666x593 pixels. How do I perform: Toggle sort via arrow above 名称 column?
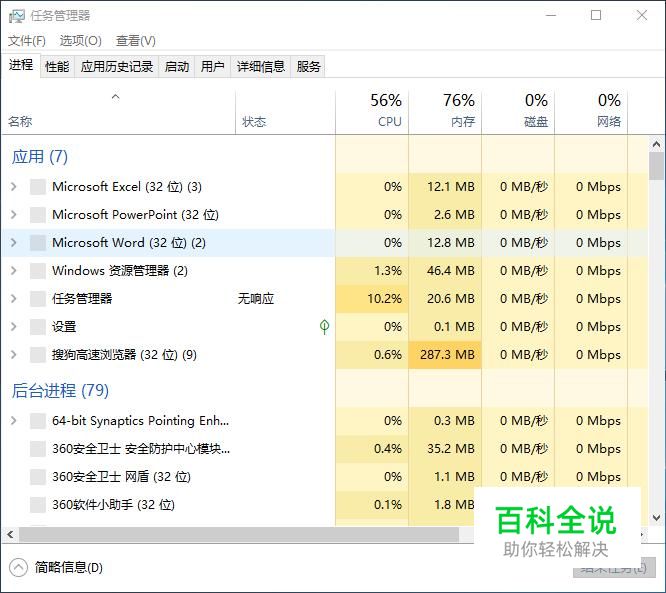[116, 97]
